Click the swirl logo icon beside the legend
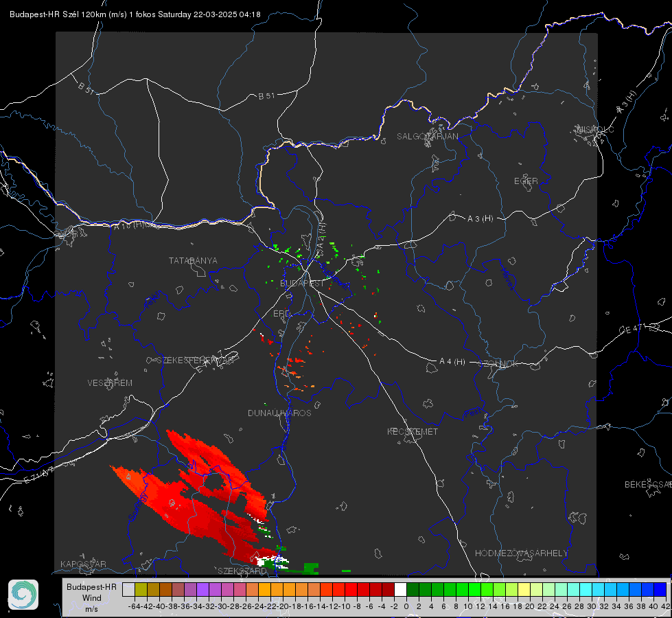 pyautogui.click(x=23, y=595)
